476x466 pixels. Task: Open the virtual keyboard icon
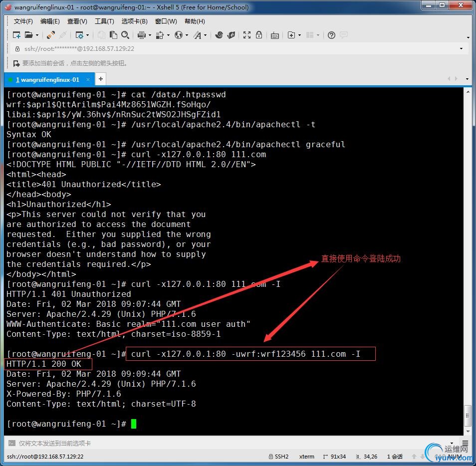pos(275,35)
